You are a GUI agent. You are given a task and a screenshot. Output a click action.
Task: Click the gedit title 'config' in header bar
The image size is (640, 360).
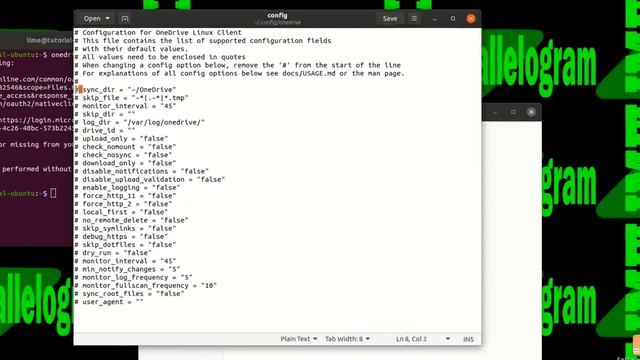[277, 15]
